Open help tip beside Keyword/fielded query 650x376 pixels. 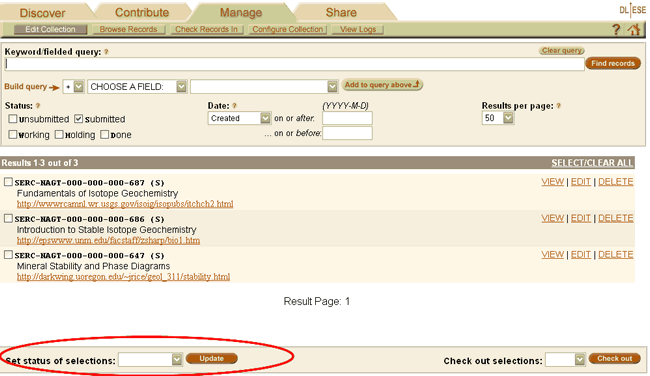click(106, 52)
